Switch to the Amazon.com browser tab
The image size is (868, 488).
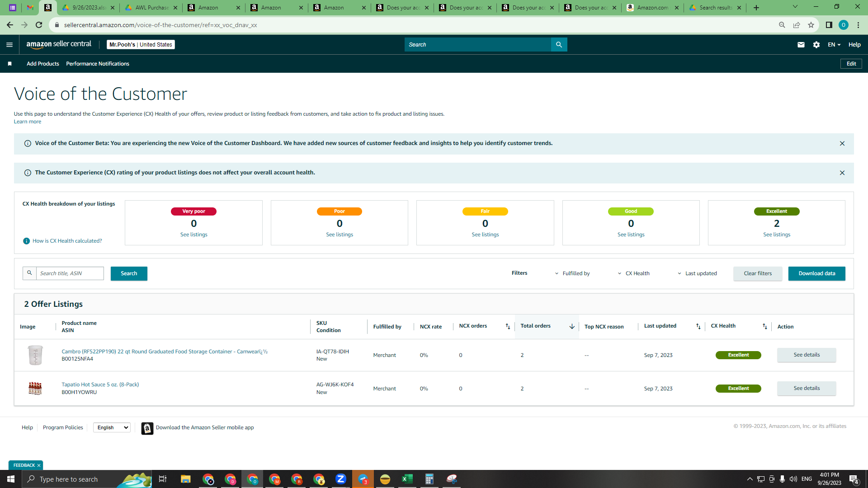(652, 8)
